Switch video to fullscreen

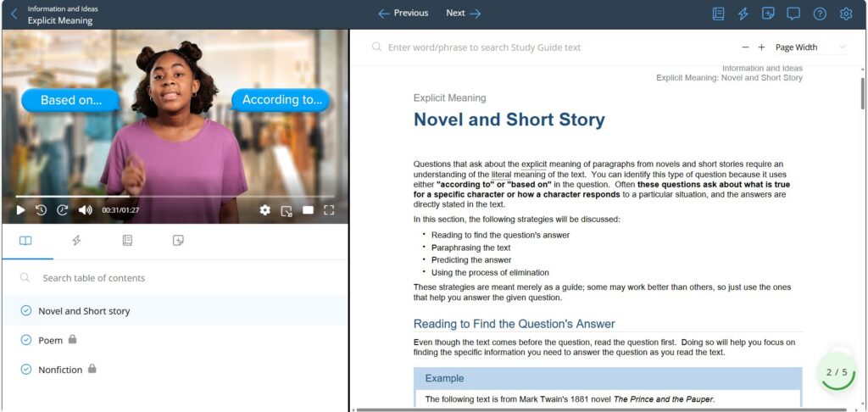point(329,210)
